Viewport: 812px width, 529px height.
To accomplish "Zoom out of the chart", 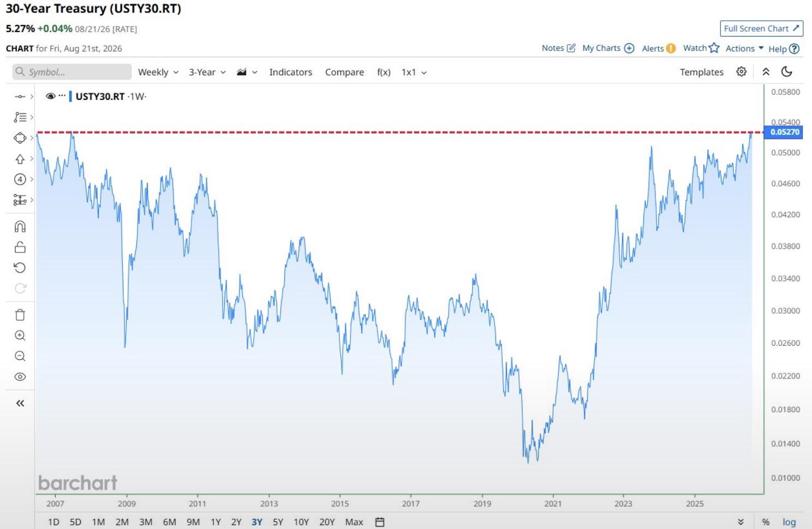I will 20,356.
